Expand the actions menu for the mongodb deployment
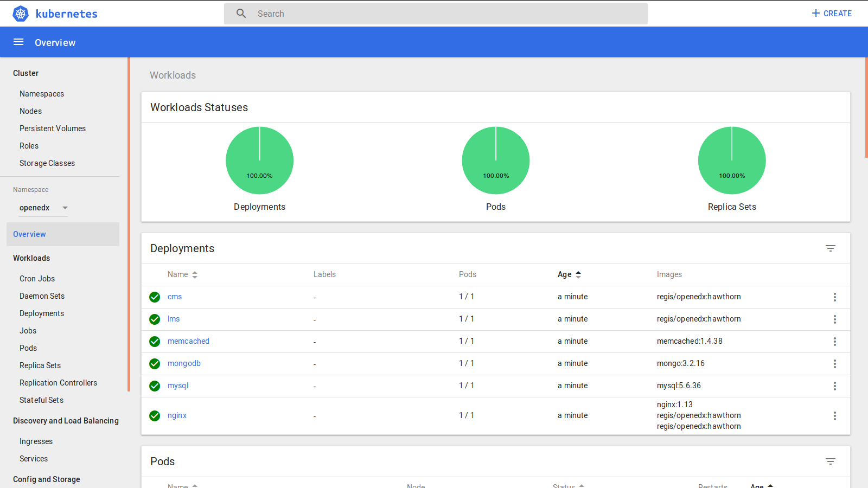The image size is (868, 488). 835,364
